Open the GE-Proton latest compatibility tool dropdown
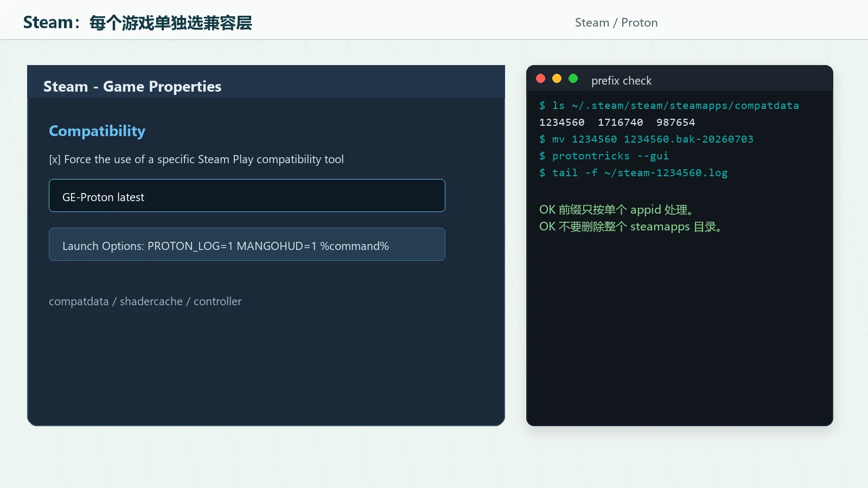This screenshot has width=868, height=488. [247, 195]
